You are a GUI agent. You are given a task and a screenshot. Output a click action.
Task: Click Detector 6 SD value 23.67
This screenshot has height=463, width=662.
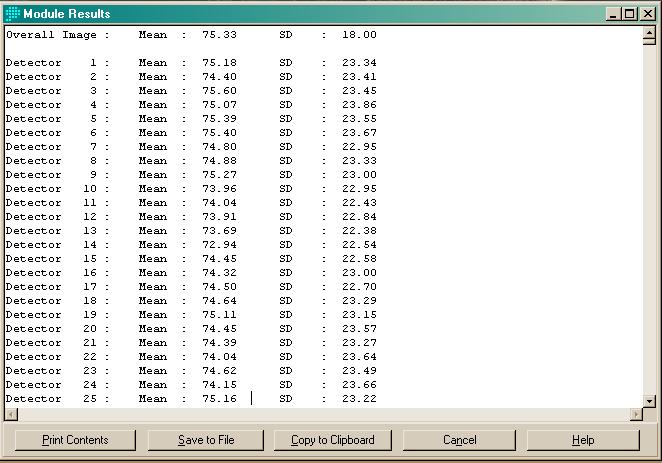(x=359, y=133)
